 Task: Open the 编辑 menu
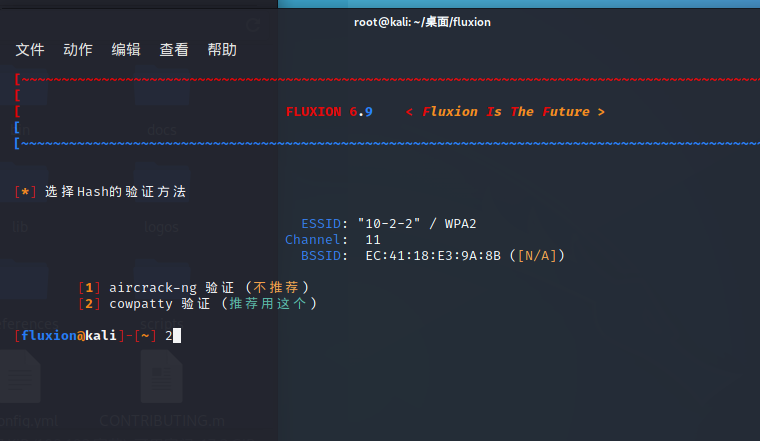pyautogui.click(x=126, y=49)
